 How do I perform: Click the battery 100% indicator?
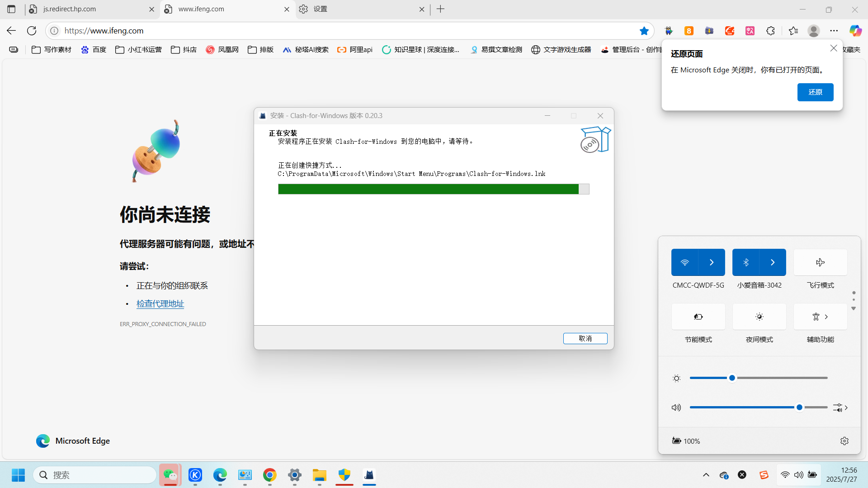click(x=686, y=441)
